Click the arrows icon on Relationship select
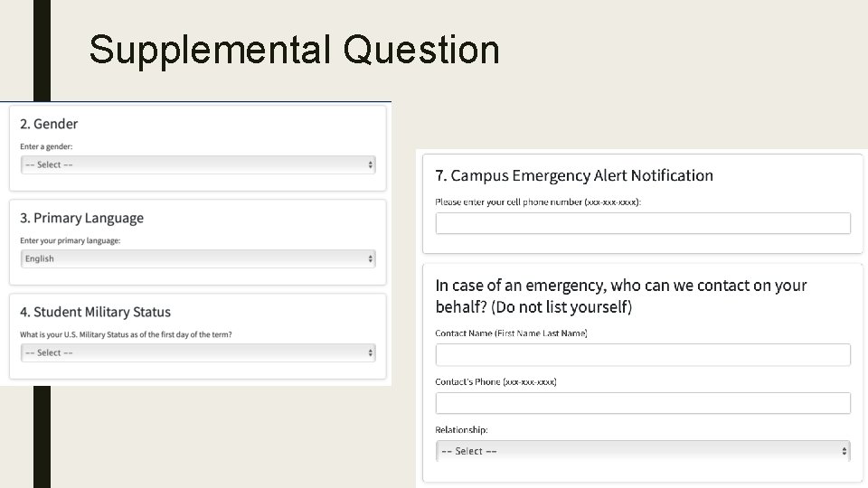This screenshot has width=868, height=488. point(844,451)
